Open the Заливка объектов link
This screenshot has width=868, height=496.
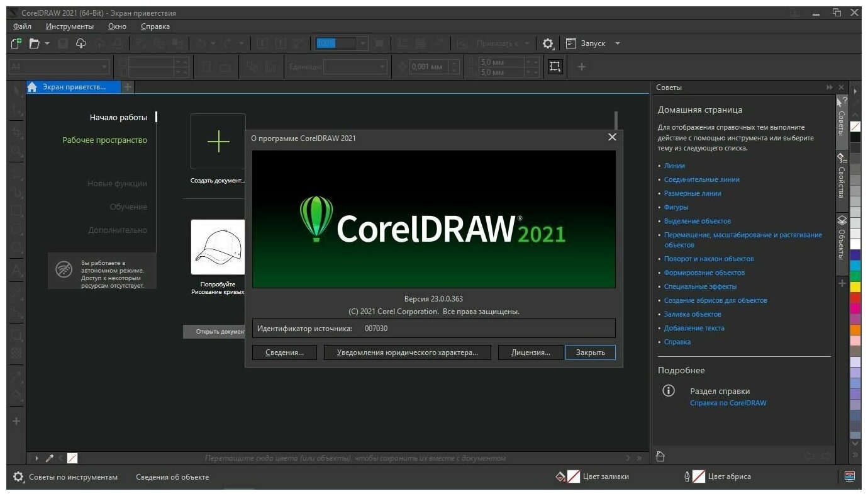pos(693,314)
